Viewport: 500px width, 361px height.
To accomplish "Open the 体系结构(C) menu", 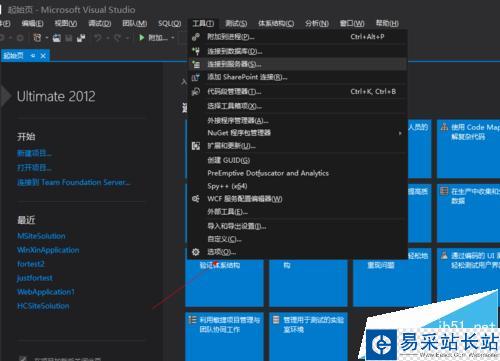I will [x=276, y=23].
